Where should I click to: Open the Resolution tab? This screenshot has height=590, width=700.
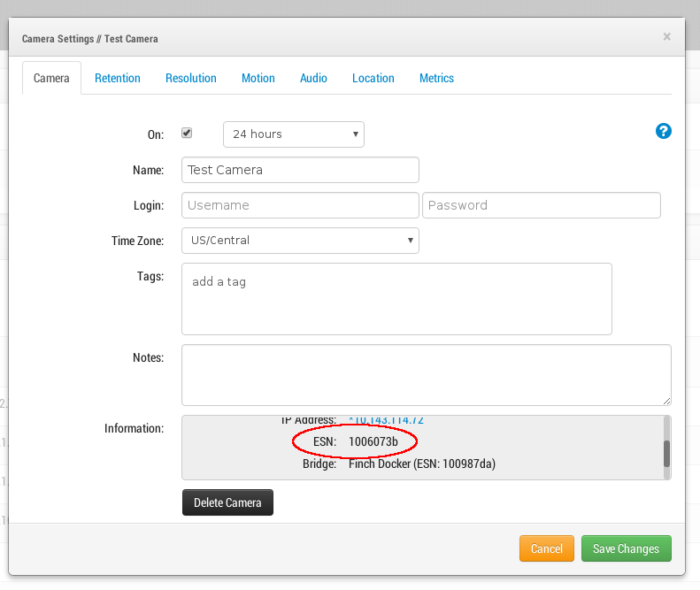191,78
